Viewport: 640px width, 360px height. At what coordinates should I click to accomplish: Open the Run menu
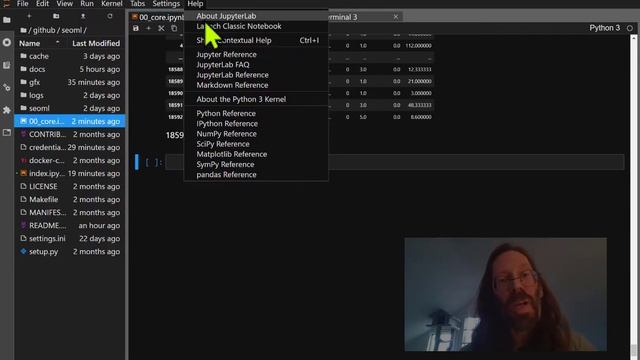point(87,4)
